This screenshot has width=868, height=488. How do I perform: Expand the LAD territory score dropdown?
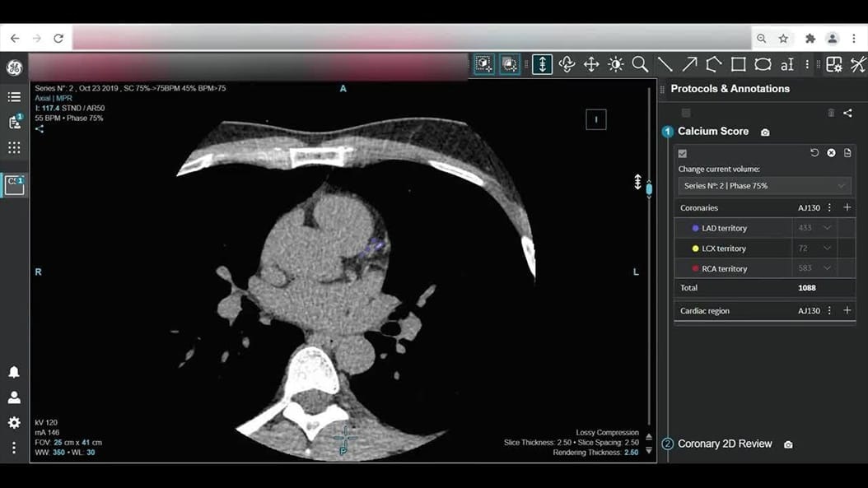(x=827, y=228)
